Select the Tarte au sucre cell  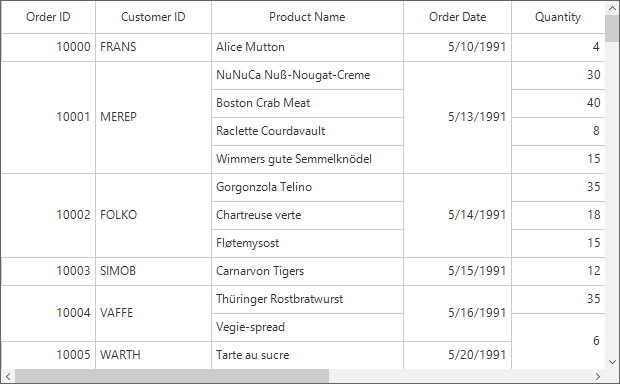point(307,355)
